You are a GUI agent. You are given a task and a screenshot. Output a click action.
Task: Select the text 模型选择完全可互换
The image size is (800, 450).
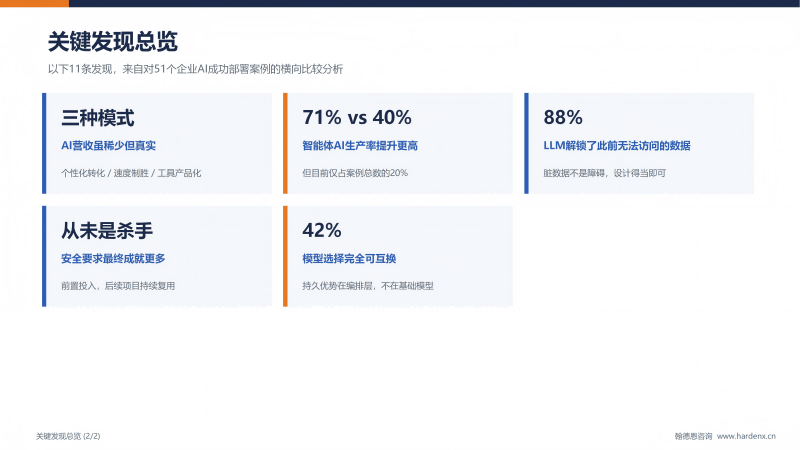point(349,259)
